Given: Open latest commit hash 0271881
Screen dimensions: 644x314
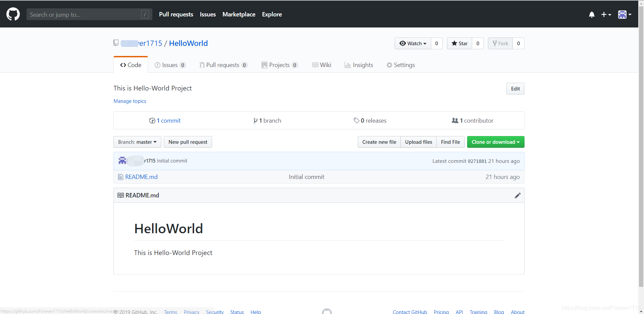Looking at the screenshot, I should point(477,161).
